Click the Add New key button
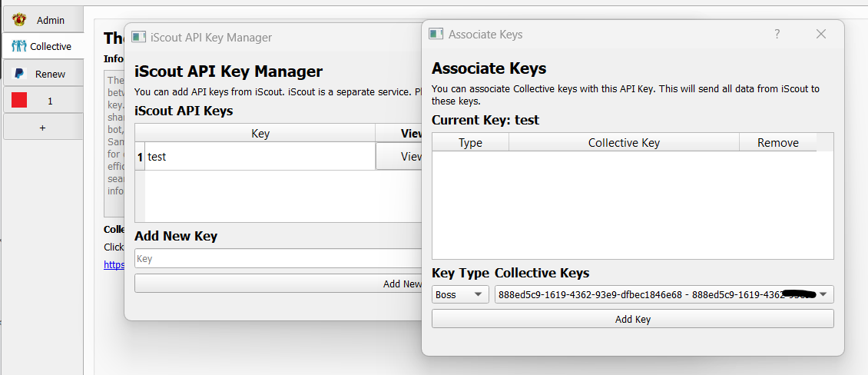 pyautogui.click(x=280, y=284)
